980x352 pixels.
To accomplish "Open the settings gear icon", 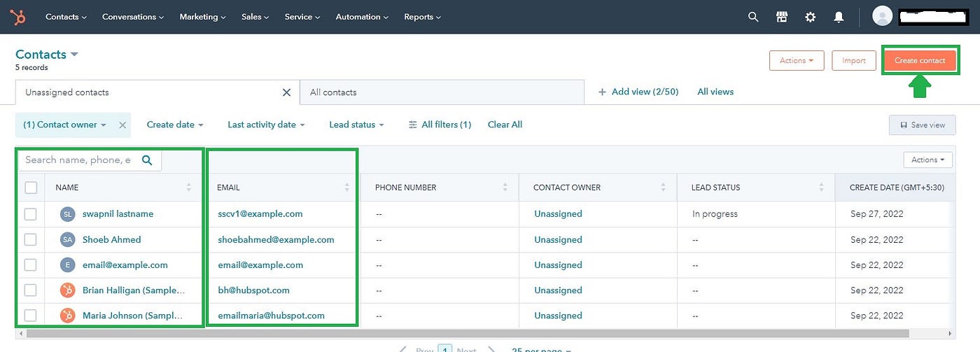I will (811, 17).
